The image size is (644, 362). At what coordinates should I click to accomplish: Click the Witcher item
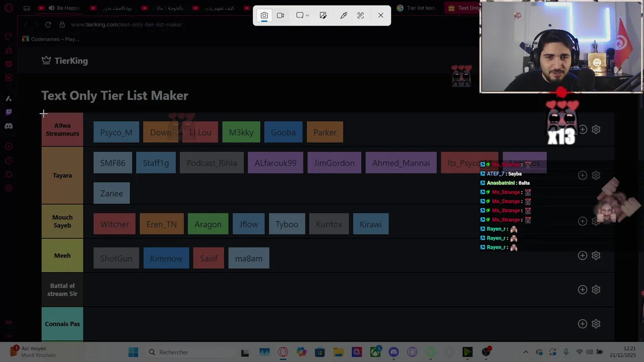115,224
